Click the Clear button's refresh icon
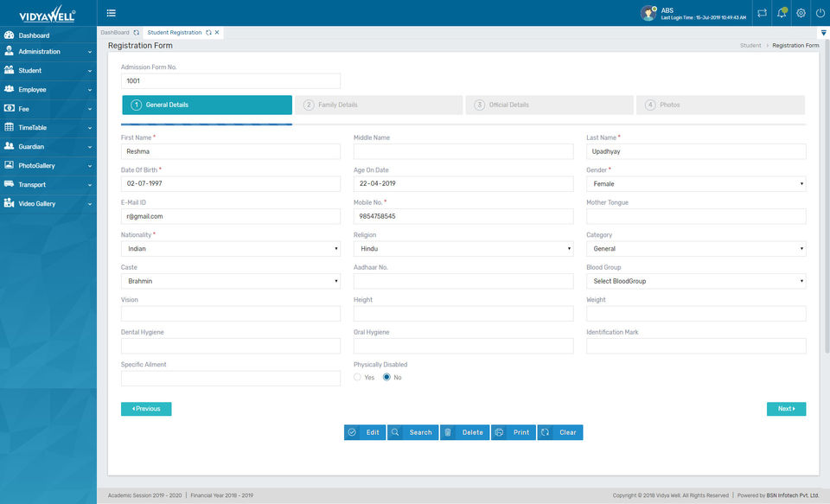 (x=546, y=432)
